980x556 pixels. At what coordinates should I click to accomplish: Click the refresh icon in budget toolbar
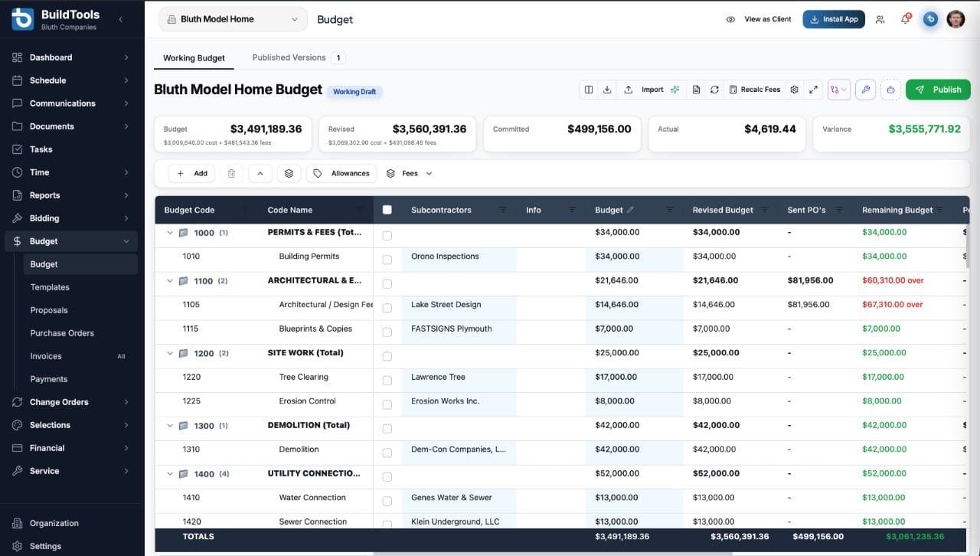point(714,90)
